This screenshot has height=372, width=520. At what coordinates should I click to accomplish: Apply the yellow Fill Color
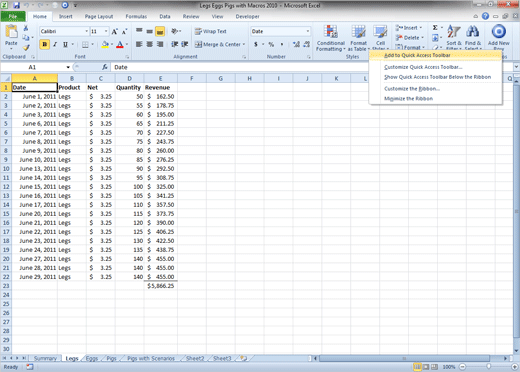(x=105, y=44)
